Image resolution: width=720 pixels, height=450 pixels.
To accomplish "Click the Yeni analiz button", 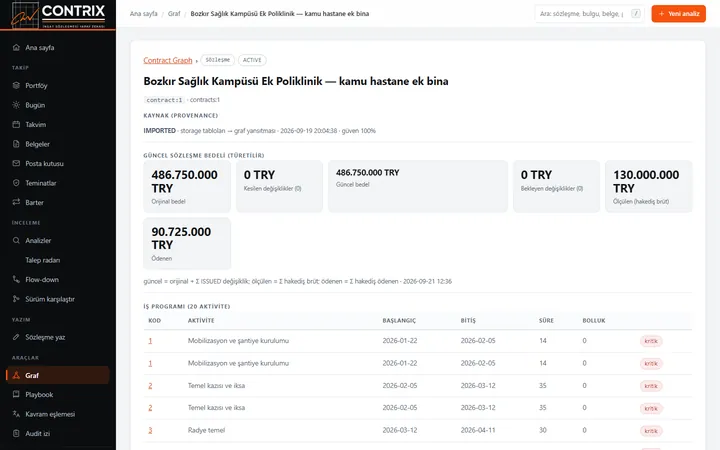I will 678,14.
